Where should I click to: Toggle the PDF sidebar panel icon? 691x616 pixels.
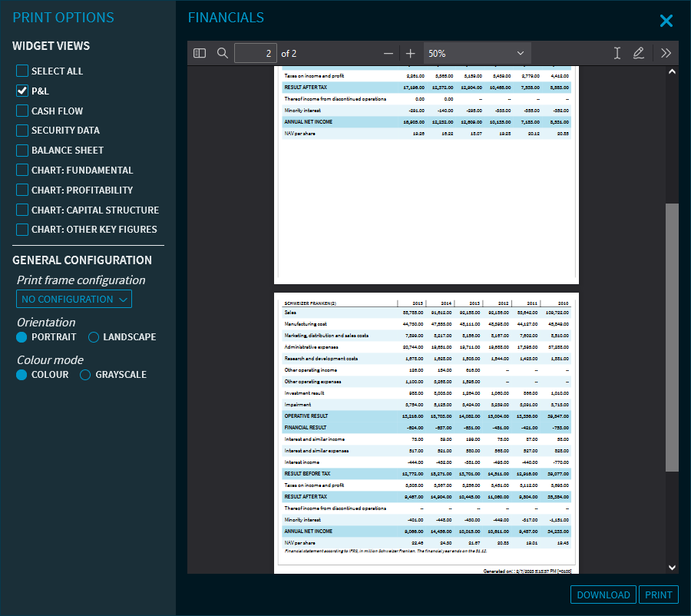point(200,54)
